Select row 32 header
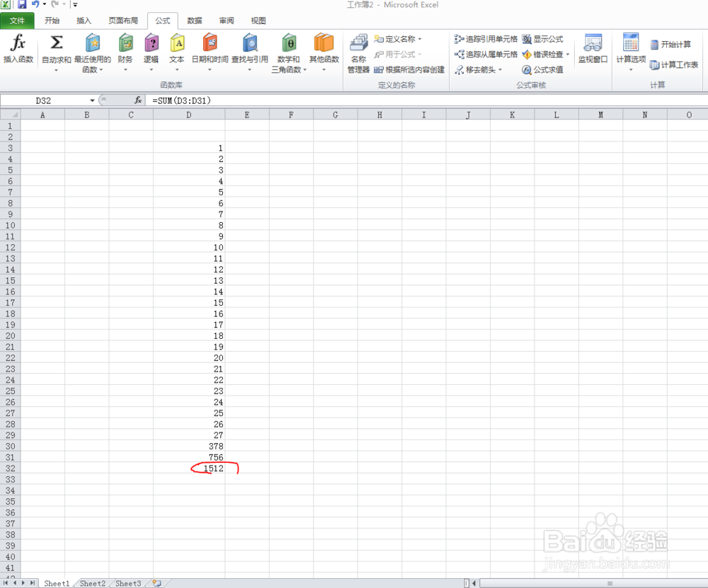 coord(11,468)
